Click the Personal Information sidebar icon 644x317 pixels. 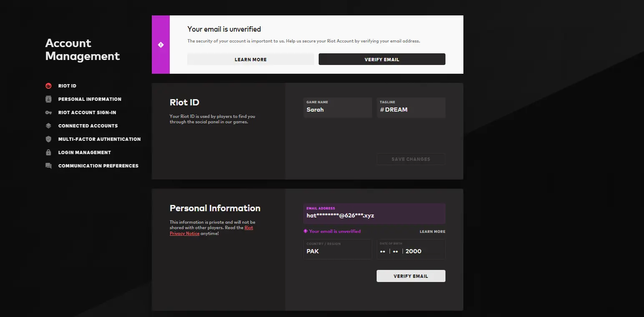coord(48,99)
